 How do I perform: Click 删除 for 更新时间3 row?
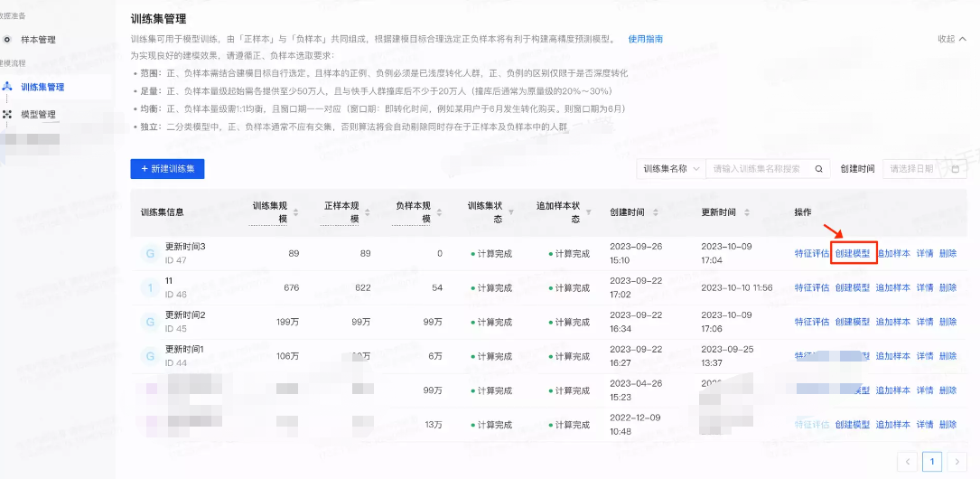click(948, 253)
